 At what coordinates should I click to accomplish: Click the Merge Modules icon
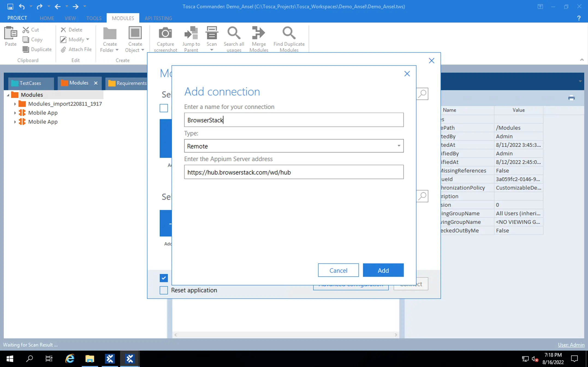tap(258, 33)
